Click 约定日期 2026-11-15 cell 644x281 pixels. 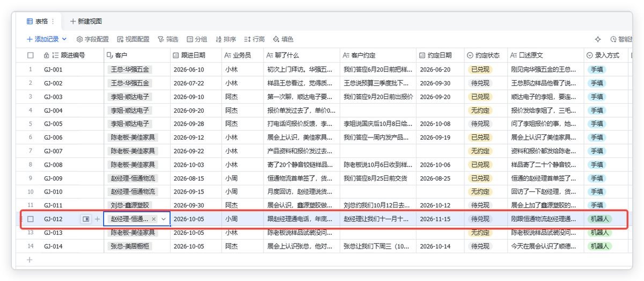[x=440, y=219]
